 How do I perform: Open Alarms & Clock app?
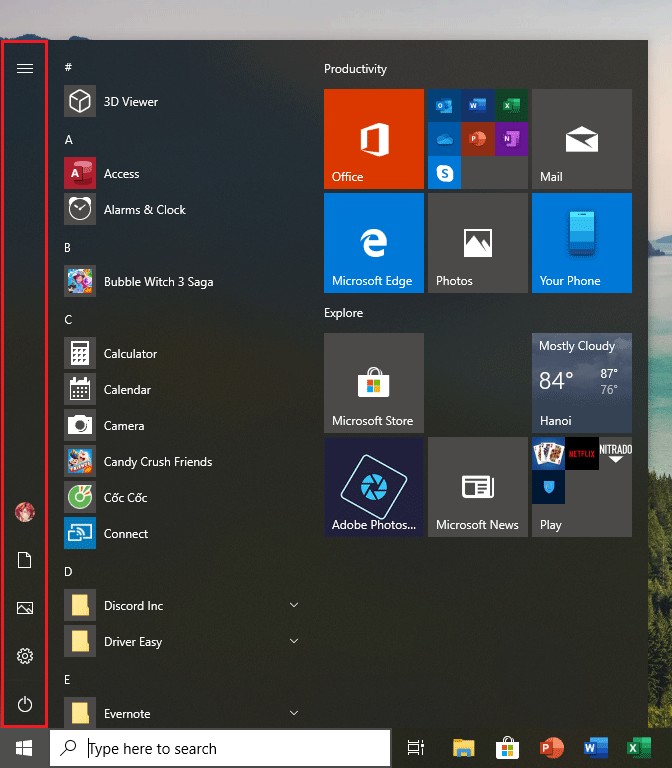pos(181,210)
